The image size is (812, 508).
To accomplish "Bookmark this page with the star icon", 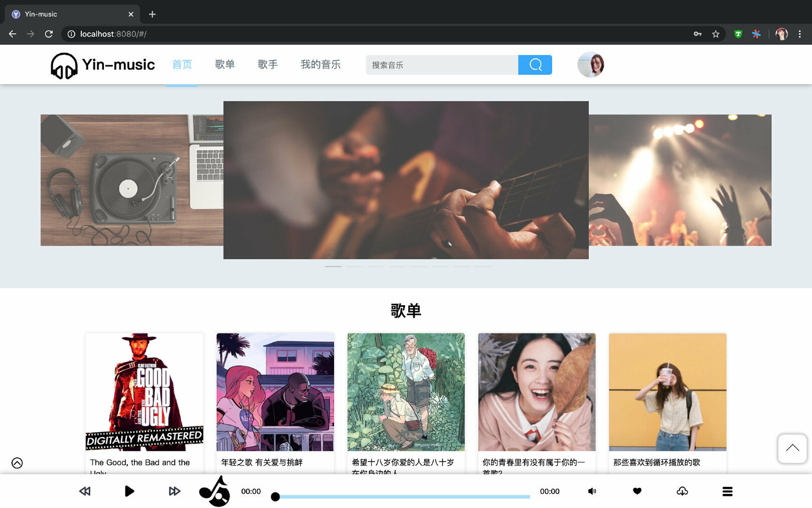I will pos(716,34).
